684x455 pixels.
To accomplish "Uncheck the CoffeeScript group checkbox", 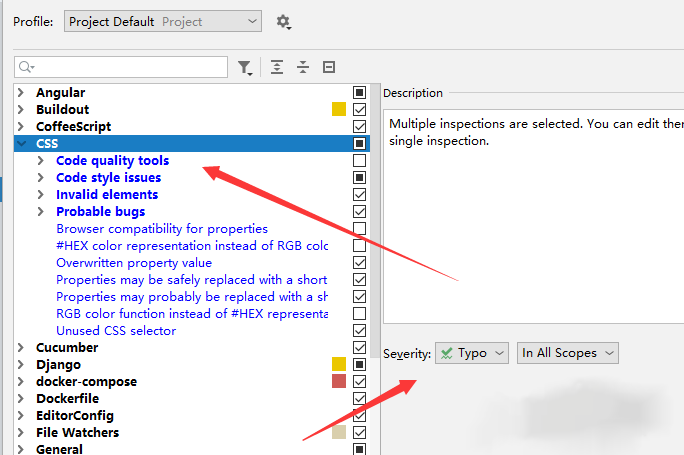I will click(359, 127).
